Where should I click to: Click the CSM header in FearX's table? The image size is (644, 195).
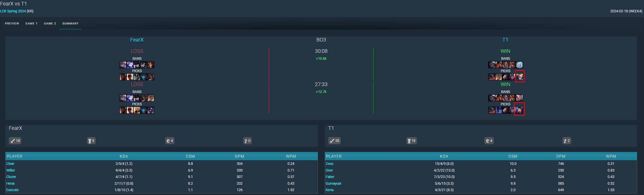pyautogui.click(x=190, y=156)
